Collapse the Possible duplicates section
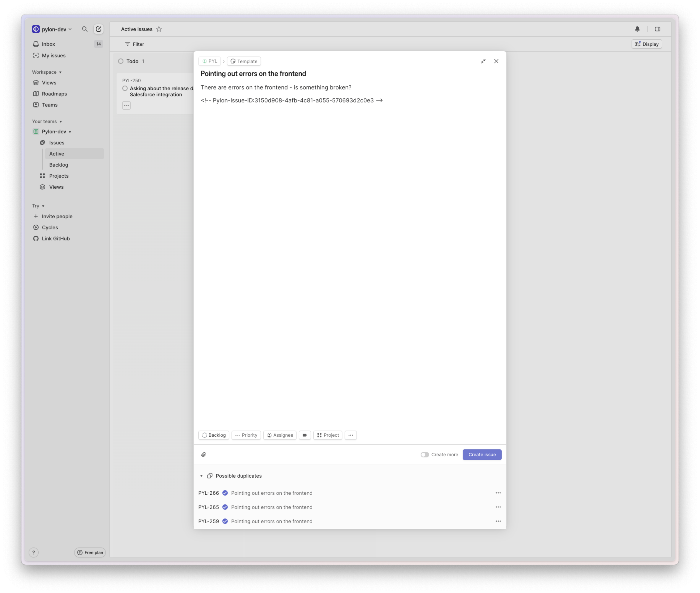 pos(201,476)
